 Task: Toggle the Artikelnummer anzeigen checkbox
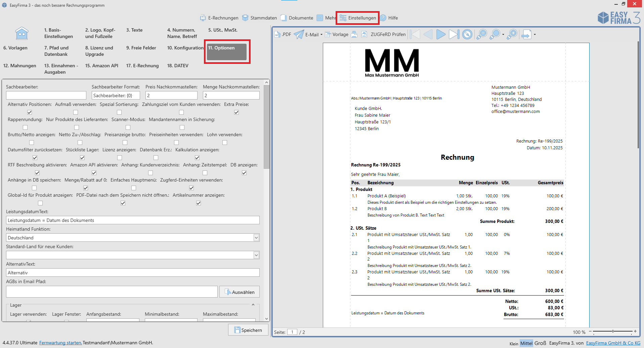tap(199, 203)
